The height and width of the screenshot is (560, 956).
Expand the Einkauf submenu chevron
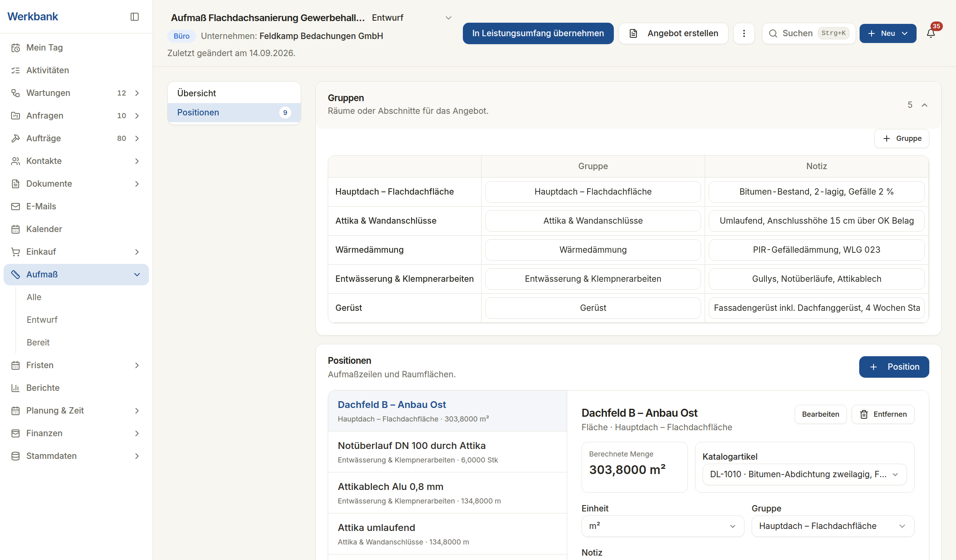point(137,252)
